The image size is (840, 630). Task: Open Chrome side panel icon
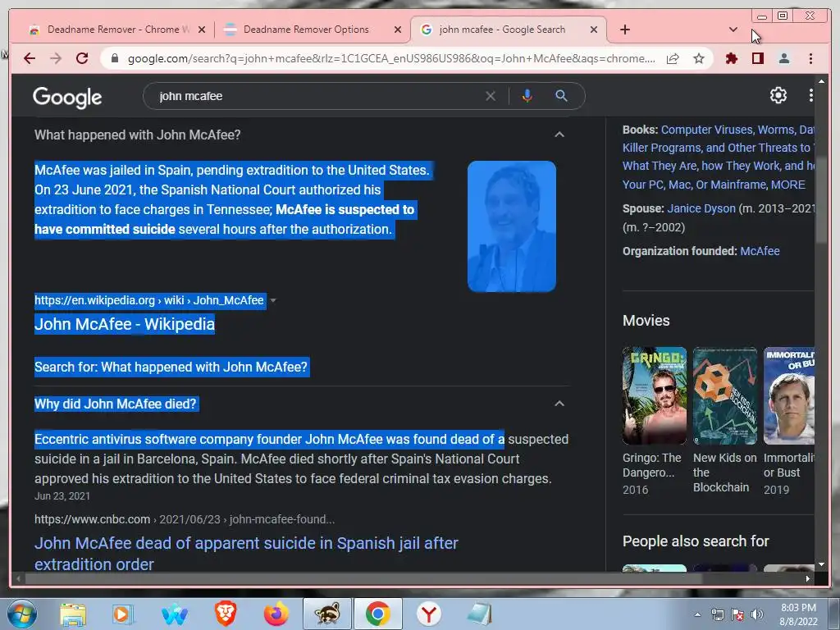(x=757, y=58)
